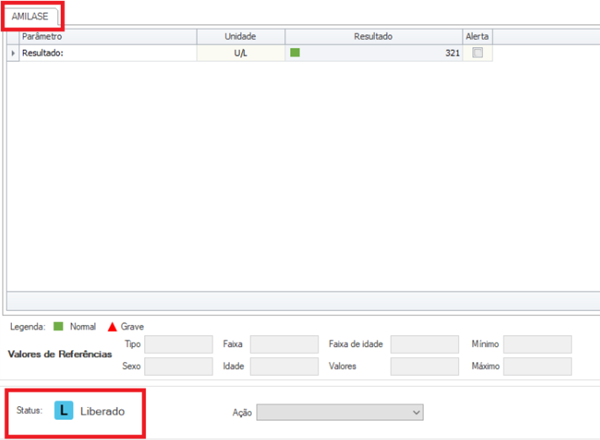Image resolution: width=600 pixels, height=440 pixels.
Task: Click the Resultado column header
Action: tap(373, 36)
